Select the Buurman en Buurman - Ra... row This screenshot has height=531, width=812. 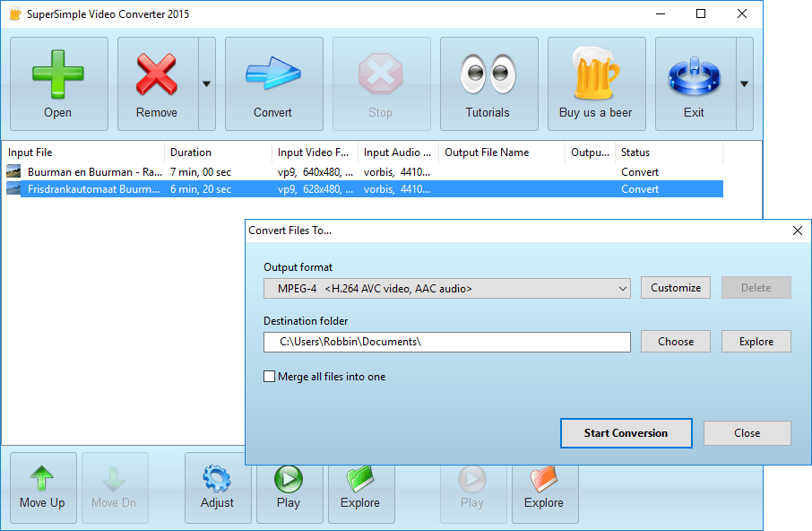click(364, 172)
